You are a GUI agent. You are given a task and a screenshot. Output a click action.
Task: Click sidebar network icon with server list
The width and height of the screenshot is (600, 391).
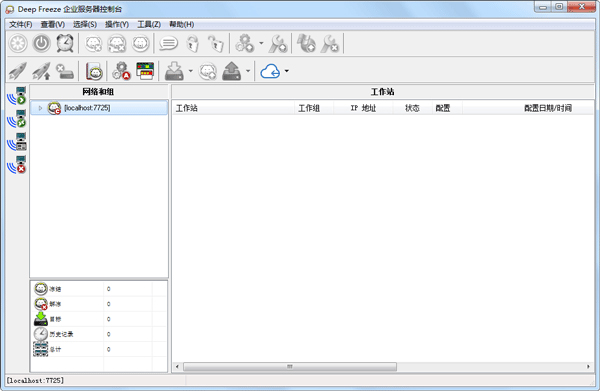tap(16, 142)
